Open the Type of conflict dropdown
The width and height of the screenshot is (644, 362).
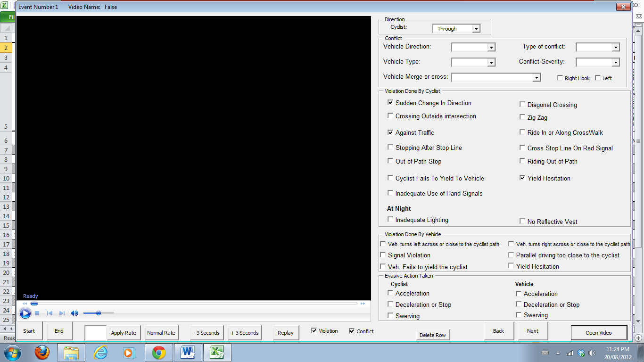[616, 47]
